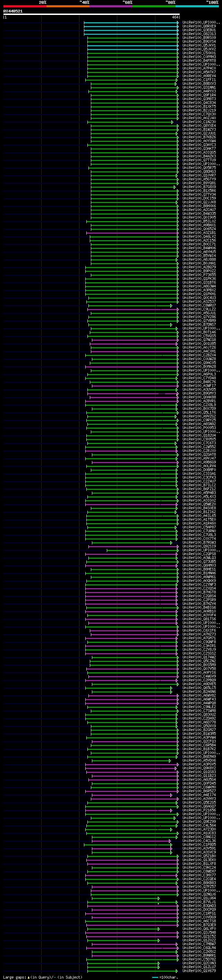Select hit label UniRef100_A7GM71
Screen dimensions: 222x980
click(199, 638)
